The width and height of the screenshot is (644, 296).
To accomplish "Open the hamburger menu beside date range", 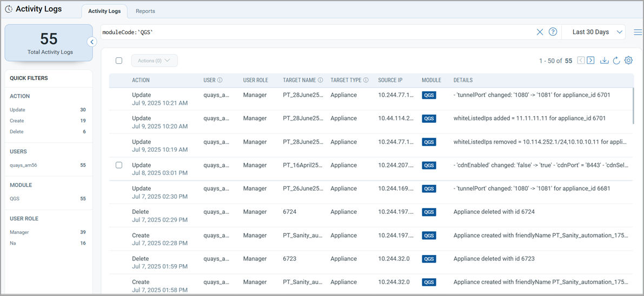I will (638, 32).
